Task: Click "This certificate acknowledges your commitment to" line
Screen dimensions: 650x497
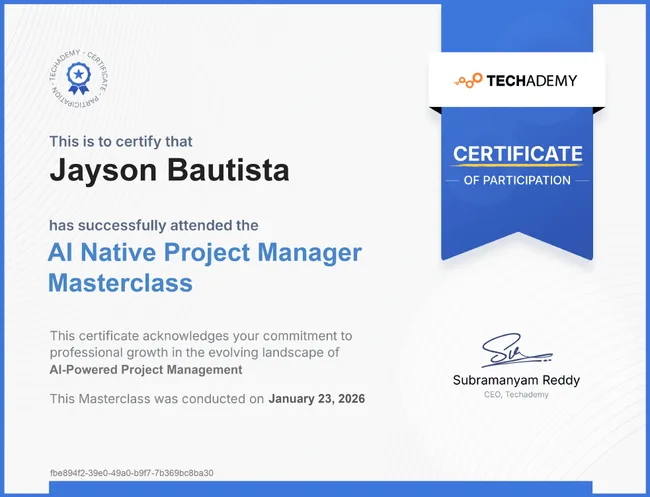Action: click(x=201, y=336)
